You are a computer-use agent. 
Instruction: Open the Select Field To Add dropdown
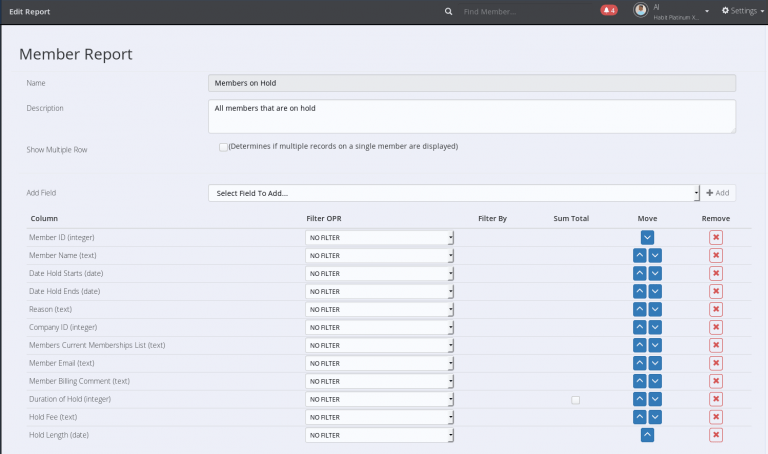(454, 193)
